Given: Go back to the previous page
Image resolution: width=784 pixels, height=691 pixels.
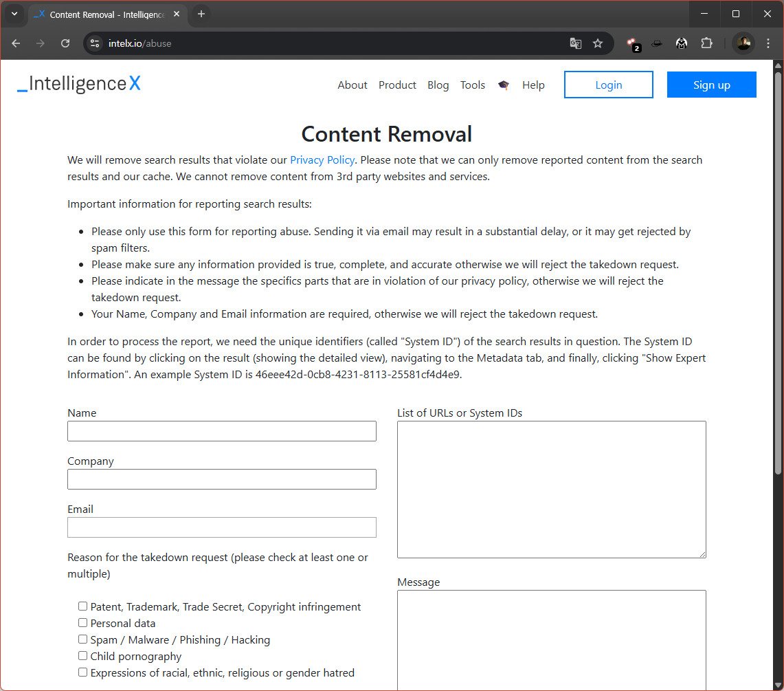Looking at the screenshot, I should [16, 43].
